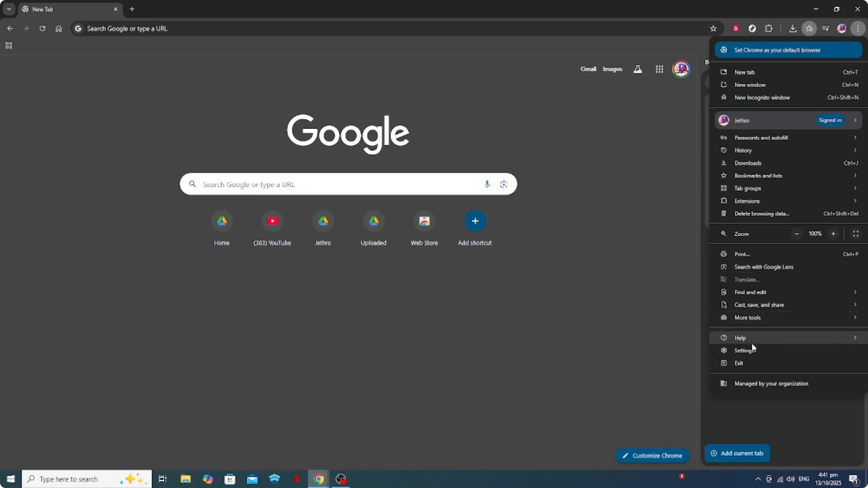Open the Mail app from taskbar
Image resolution: width=868 pixels, height=488 pixels.
[x=252, y=479]
